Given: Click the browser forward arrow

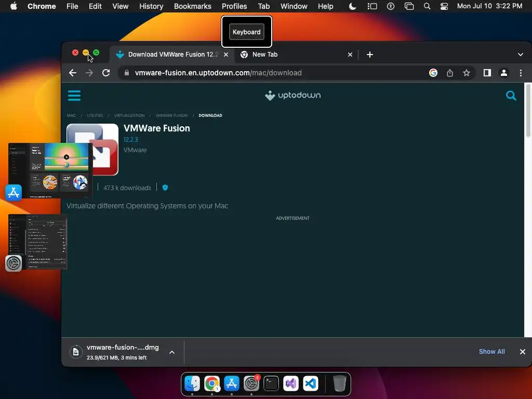Looking at the screenshot, I should [89, 73].
